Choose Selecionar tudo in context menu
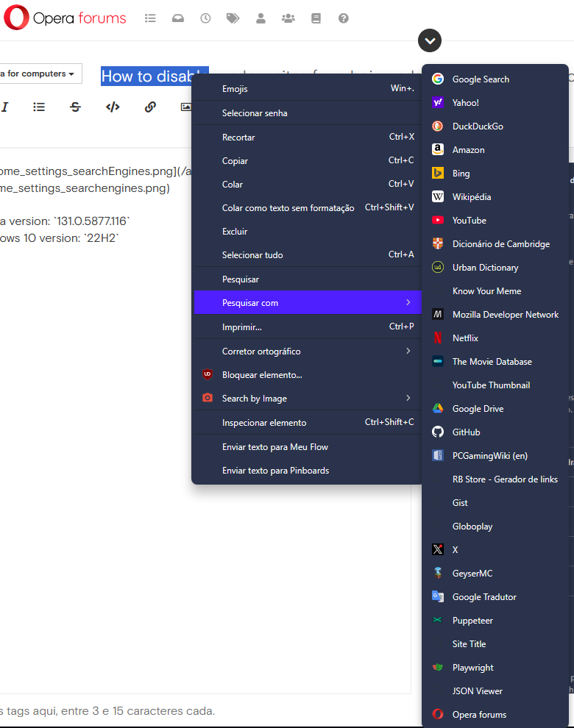 tap(307, 254)
